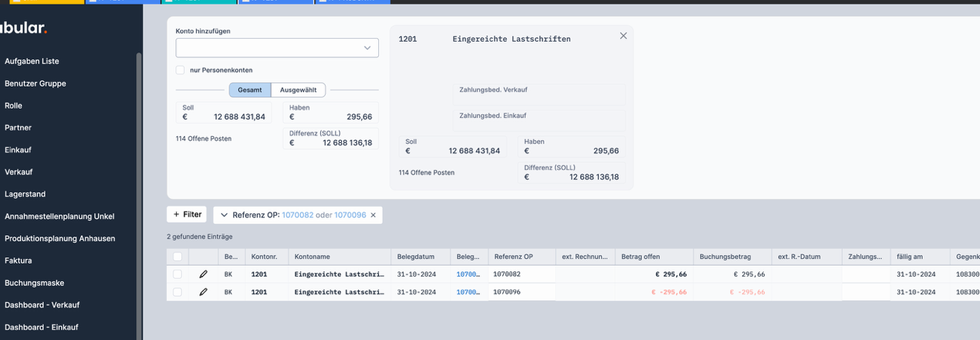Go to Faktura in the sidebar

point(19,260)
